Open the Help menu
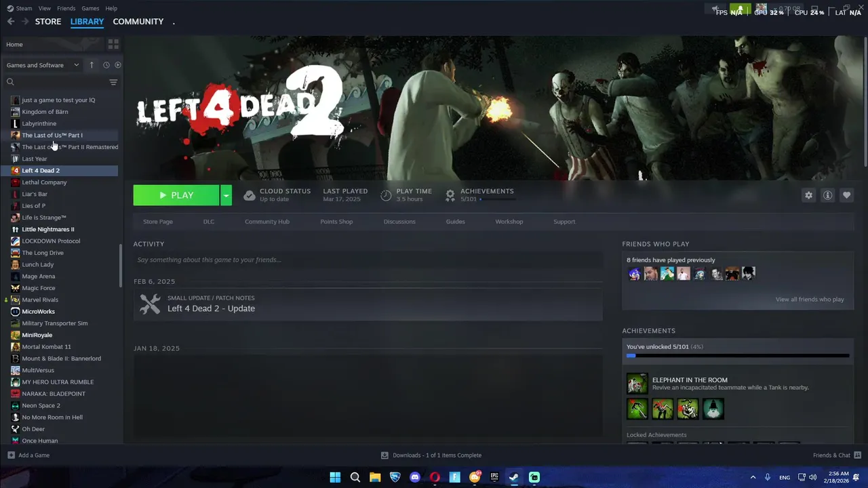Image resolution: width=868 pixels, height=488 pixels. click(111, 8)
